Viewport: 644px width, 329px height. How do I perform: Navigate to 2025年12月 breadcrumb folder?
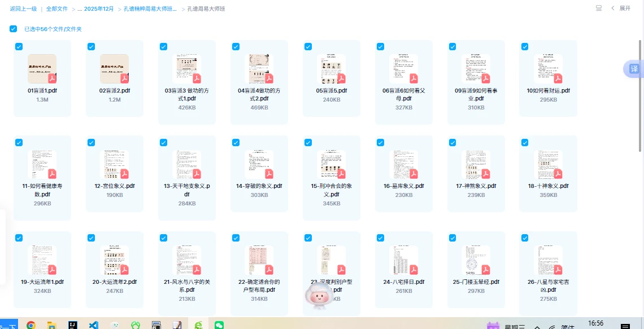pyautogui.click(x=99, y=9)
